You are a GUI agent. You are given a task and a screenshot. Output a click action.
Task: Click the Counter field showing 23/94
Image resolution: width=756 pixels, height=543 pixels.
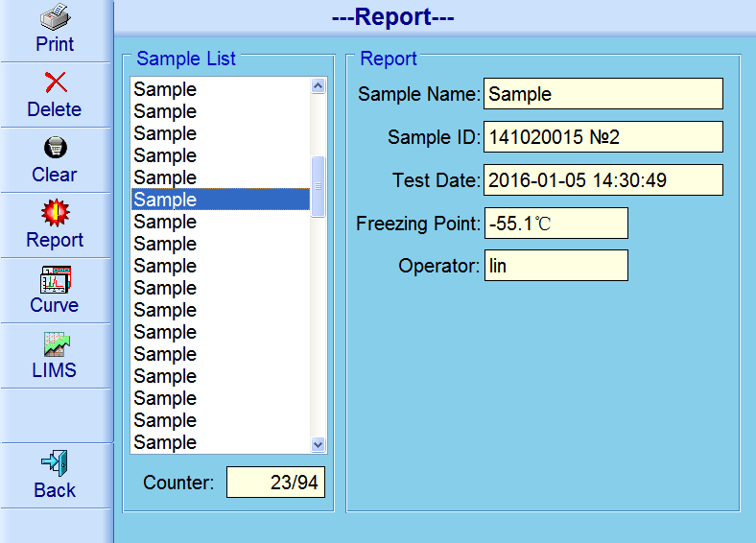tap(275, 483)
